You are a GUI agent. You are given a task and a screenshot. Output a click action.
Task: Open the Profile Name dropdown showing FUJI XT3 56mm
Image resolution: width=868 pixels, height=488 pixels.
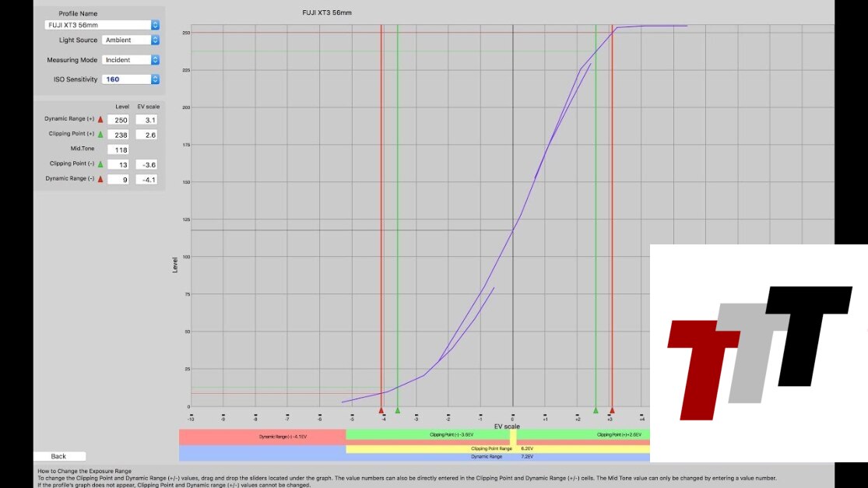[102, 25]
